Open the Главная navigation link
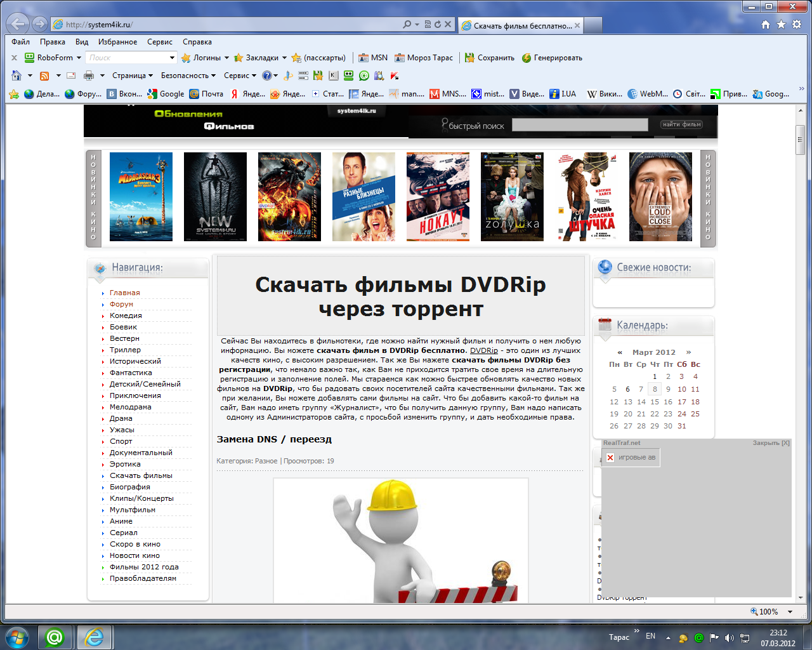The height and width of the screenshot is (650, 812). (125, 293)
